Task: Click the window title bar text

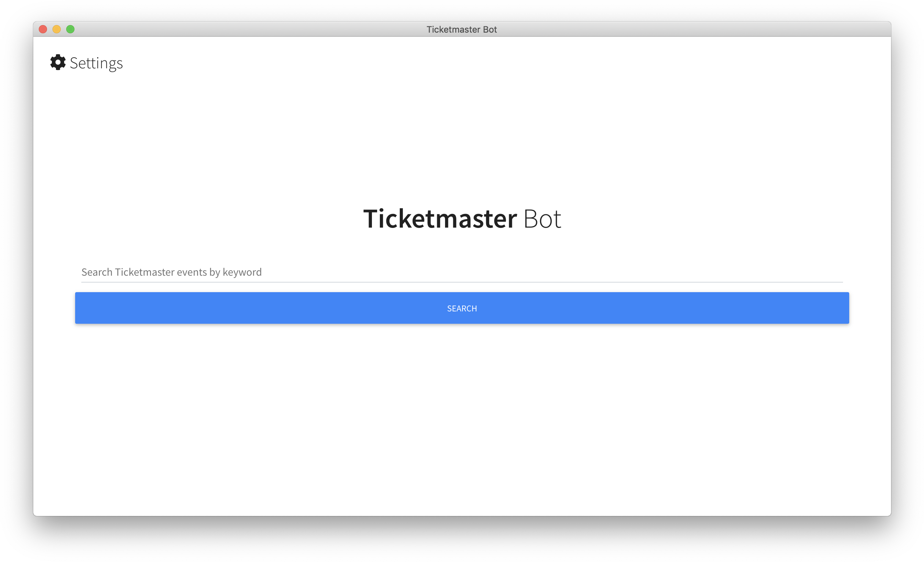Action: pyautogui.click(x=461, y=29)
